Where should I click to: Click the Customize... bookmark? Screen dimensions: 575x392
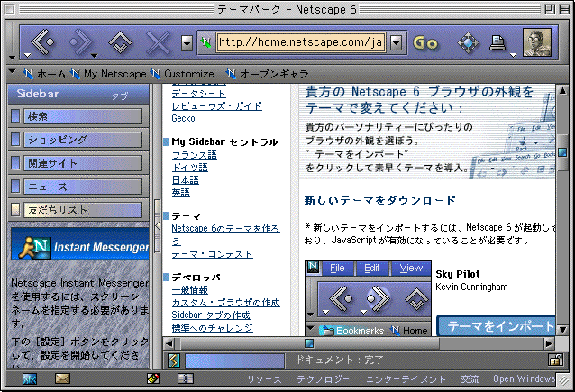(186, 74)
